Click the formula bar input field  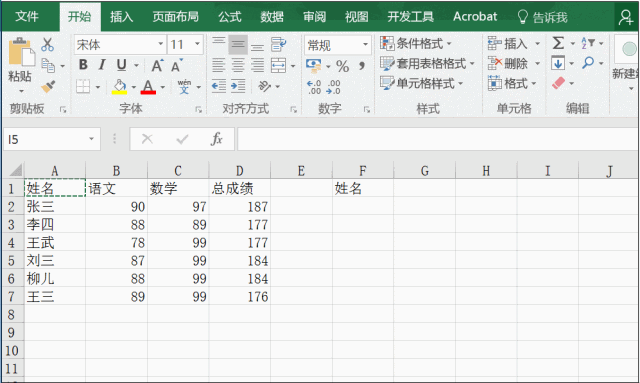438,139
